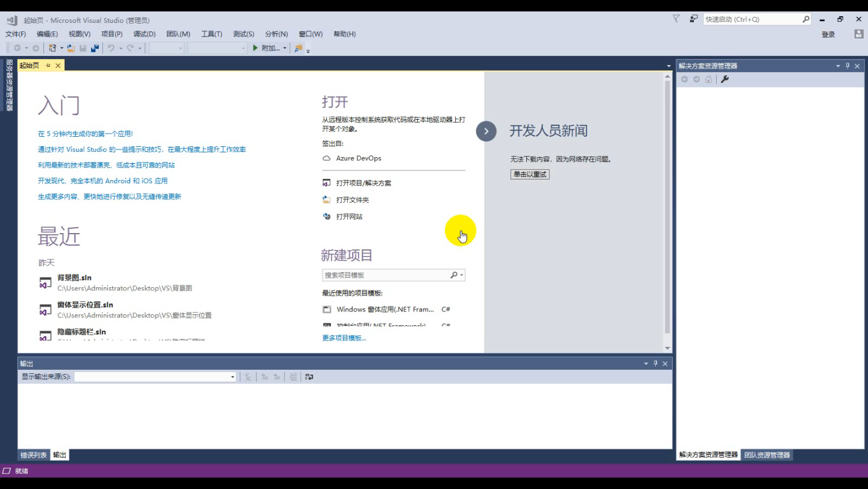Open the 调试 menu
The width and height of the screenshot is (868, 489).
click(x=143, y=34)
